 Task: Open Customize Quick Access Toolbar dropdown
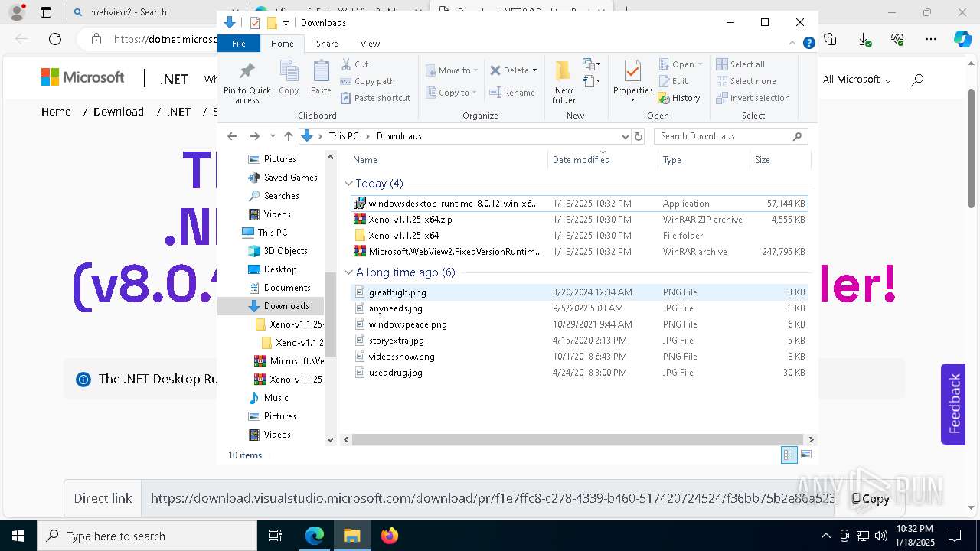click(286, 24)
